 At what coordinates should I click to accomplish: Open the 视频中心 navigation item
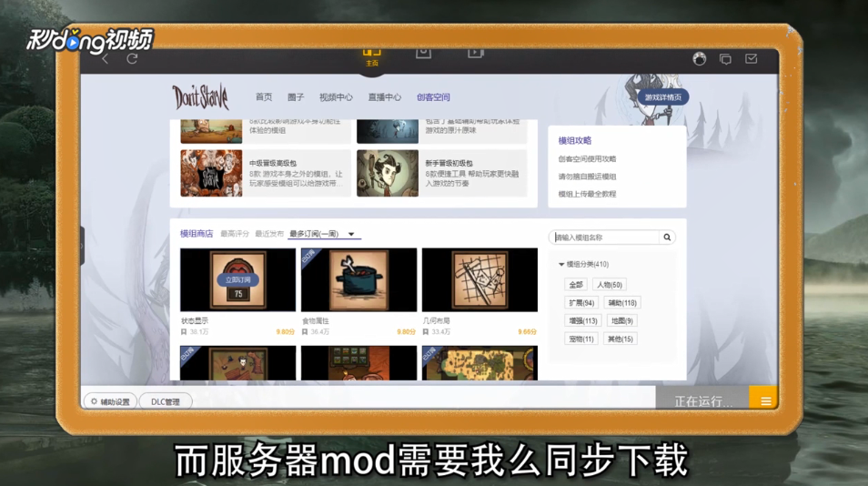pyautogui.click(x=336, y=96)
